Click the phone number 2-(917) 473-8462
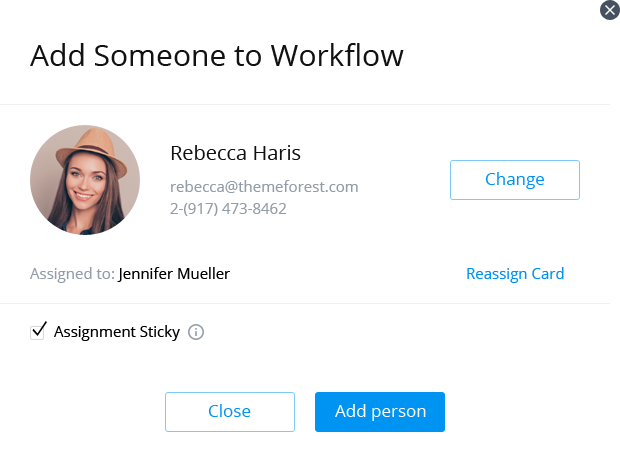 pos(228,209)
